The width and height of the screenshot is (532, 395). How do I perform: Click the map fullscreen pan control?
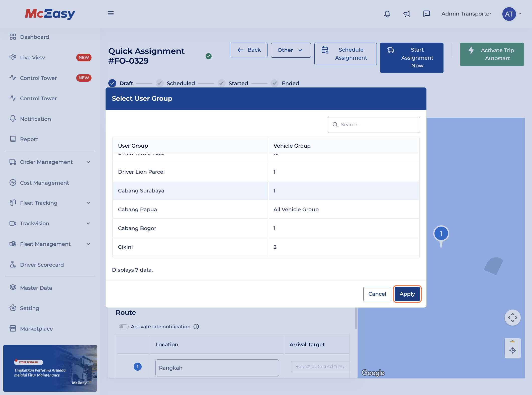pos(512,318)
